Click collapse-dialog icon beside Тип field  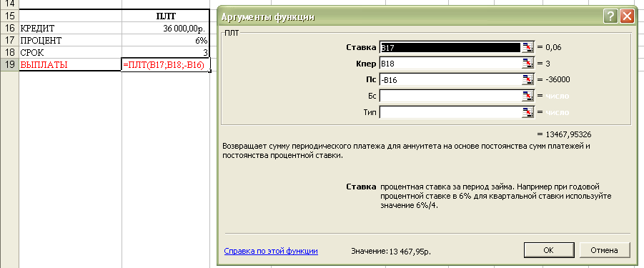527,112
